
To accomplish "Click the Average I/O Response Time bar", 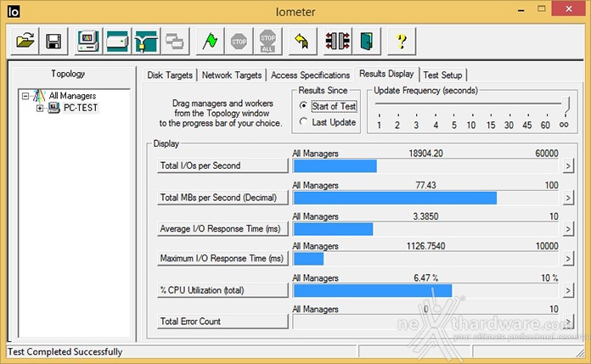I will pos(425,229).
